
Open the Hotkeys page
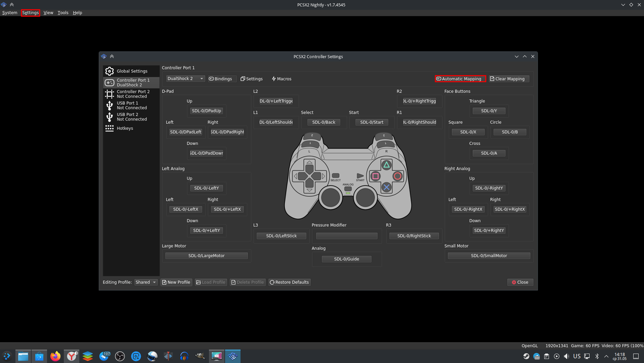[x=131, y=128]
